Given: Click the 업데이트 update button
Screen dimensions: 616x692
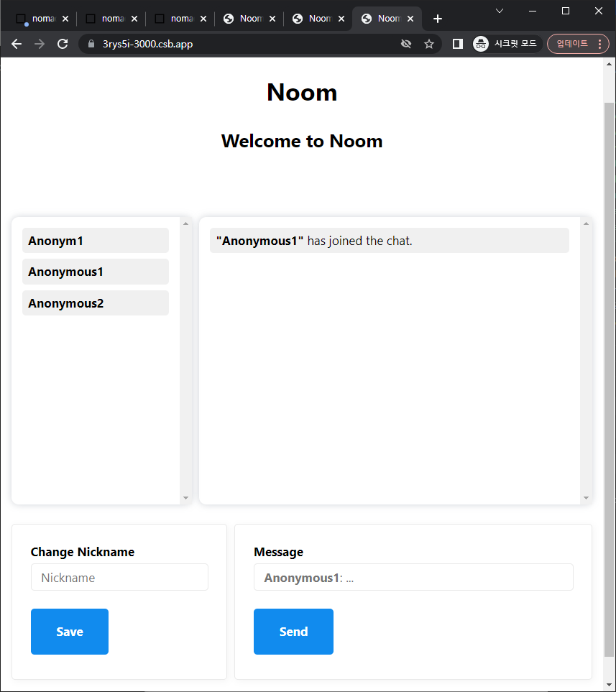Looking at the screenshot, I should [572, 44].
